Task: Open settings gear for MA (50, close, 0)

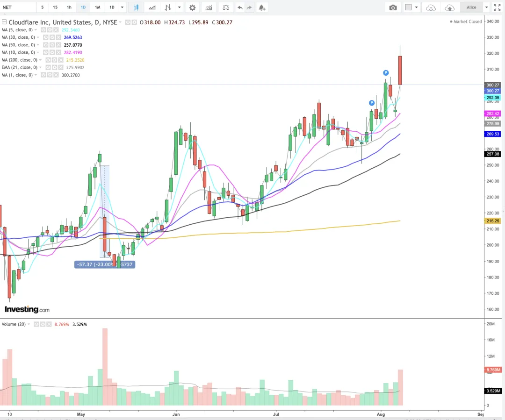Action: click(x=52, y=45)
